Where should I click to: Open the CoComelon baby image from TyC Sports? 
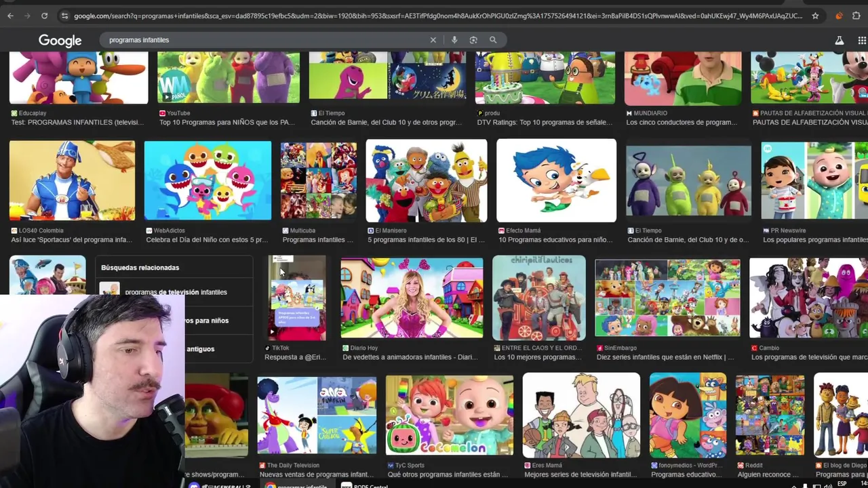pos(450,415)
